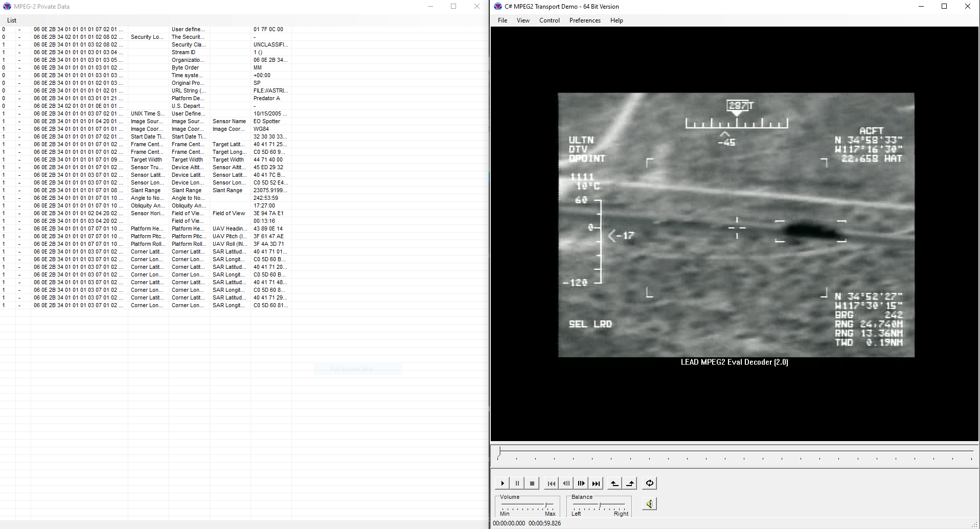Start playback with the Play button
This screenshot has width=980, height=529.
click(x=502, y=483)
